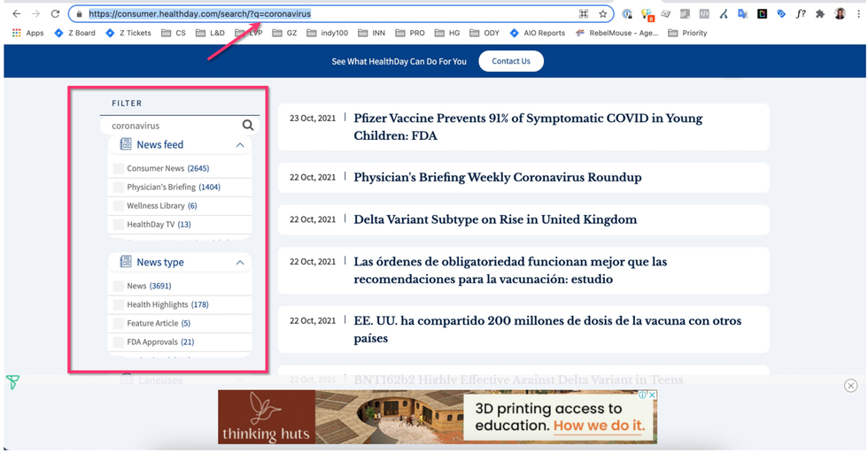Open the Chrome three-dot menu
The height and width of the screenshot is (453, 868).
pyautogui.click(x=857, y=14)
